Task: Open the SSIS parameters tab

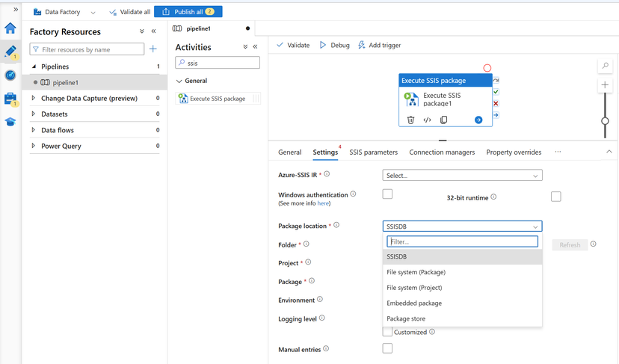Action: 374,152
